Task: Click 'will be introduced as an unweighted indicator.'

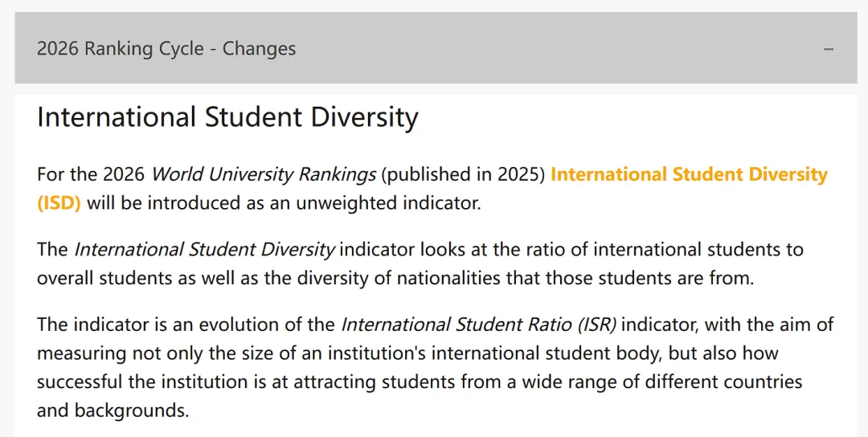Action: tap(284, 203)
